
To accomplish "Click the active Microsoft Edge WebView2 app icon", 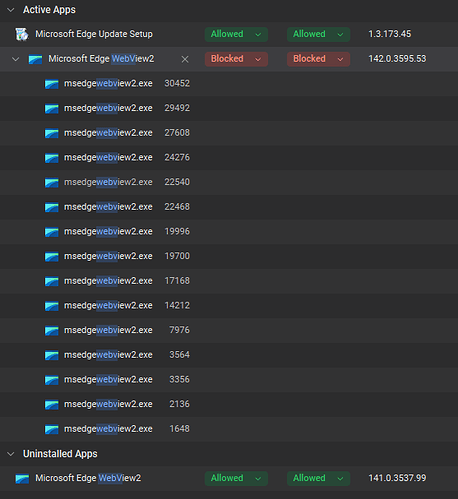I will [35, 59].
